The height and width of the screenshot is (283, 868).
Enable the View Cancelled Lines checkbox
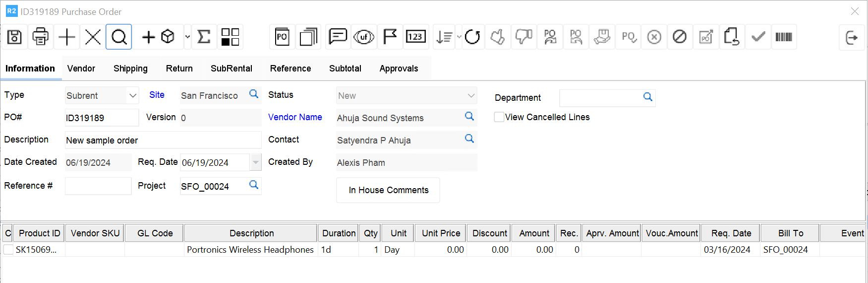pos(499,117)
